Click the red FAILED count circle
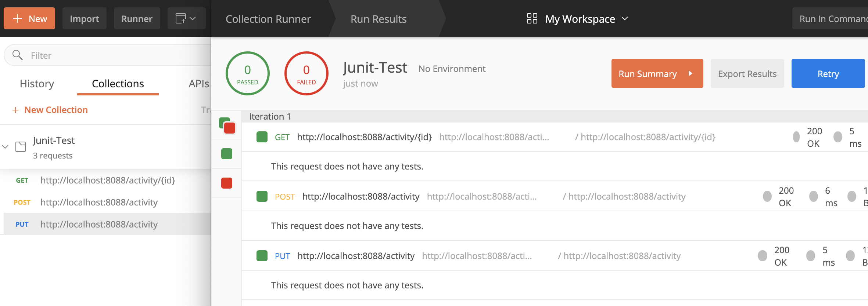The width and height of the screenshot is (868, 306). pyautogui.click(x=306, y=73)
